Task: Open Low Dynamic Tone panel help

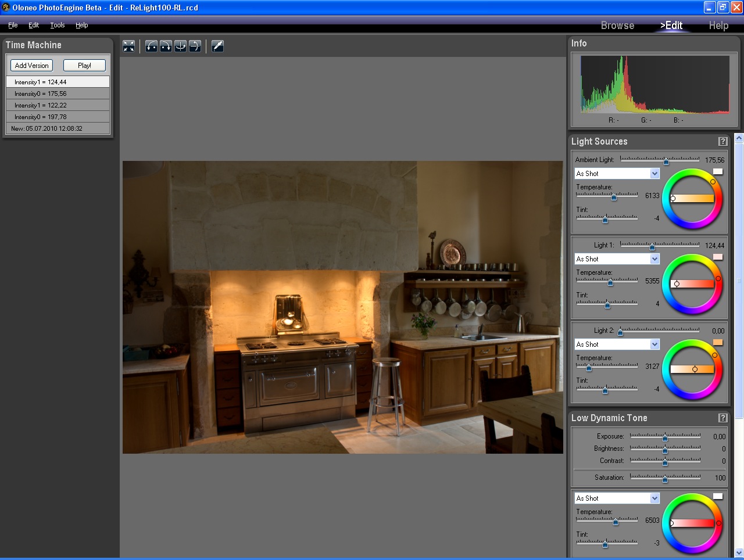Action: coord(722,418)
